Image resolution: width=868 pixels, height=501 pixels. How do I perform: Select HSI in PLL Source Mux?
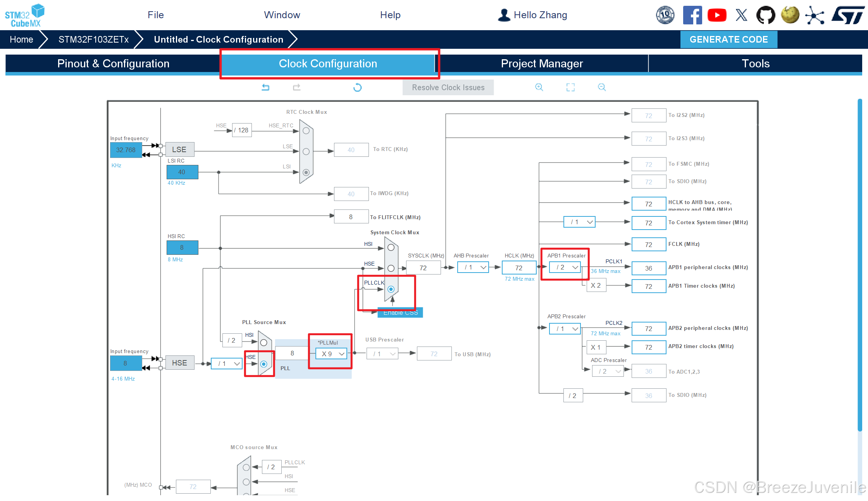[264, 343]
